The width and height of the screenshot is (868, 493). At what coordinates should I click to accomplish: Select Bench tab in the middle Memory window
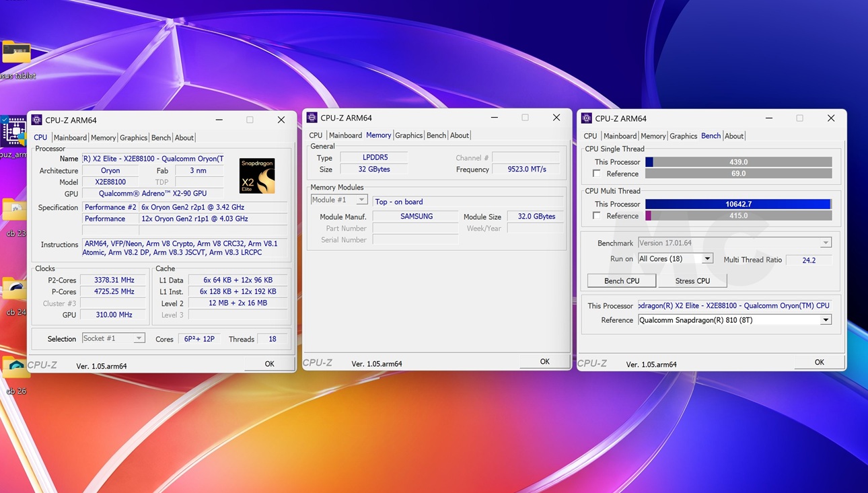[x=436, y=135]
